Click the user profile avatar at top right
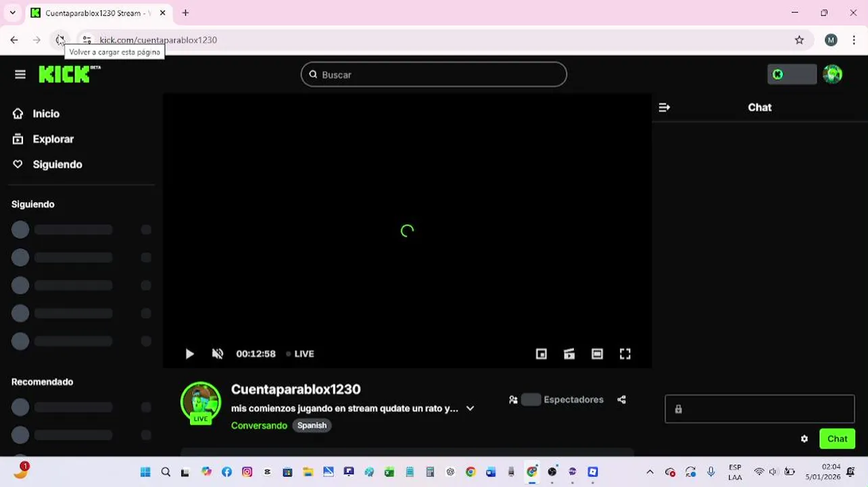This screenshot has width=868, height=487. point(833,74)
